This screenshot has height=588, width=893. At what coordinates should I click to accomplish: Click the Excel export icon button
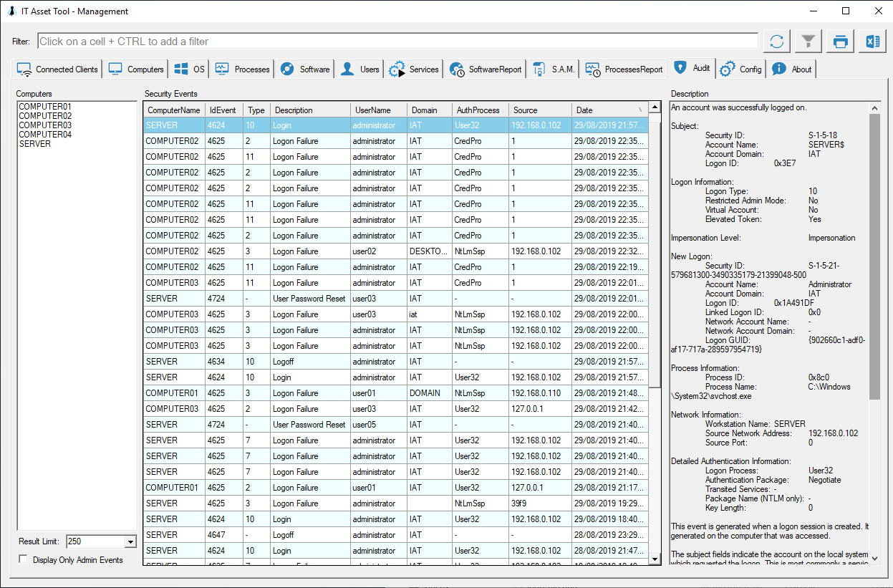click(872, 42)
